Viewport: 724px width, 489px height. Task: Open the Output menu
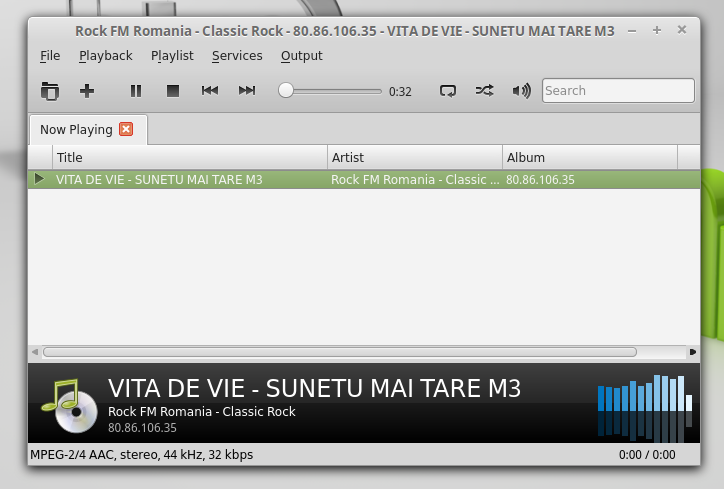(302, 56)
